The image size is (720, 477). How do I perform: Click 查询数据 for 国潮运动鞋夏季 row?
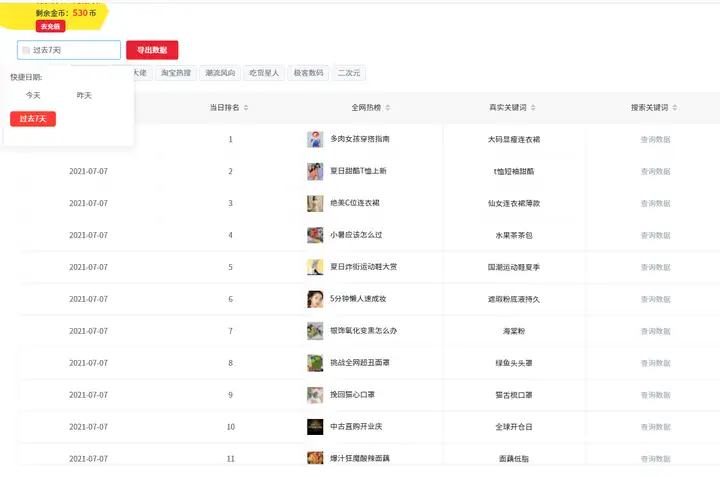655,267
